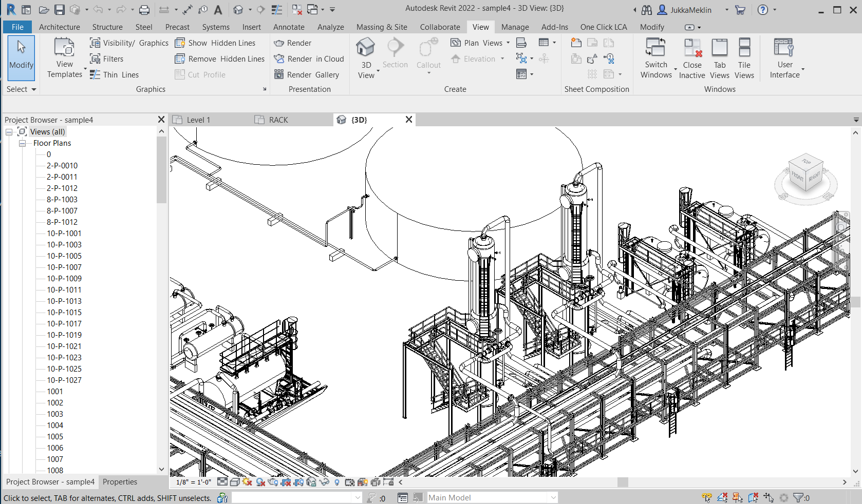
Task: Expand the Plan Views dropdown
Action: tap(508, 43)
